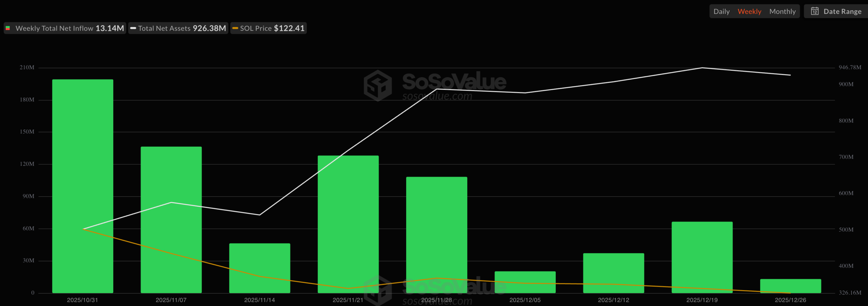Viewport: 868px width, 306px height.
Task: Select the 2025/11/07 inflow bar
Action: click(171, 220)
